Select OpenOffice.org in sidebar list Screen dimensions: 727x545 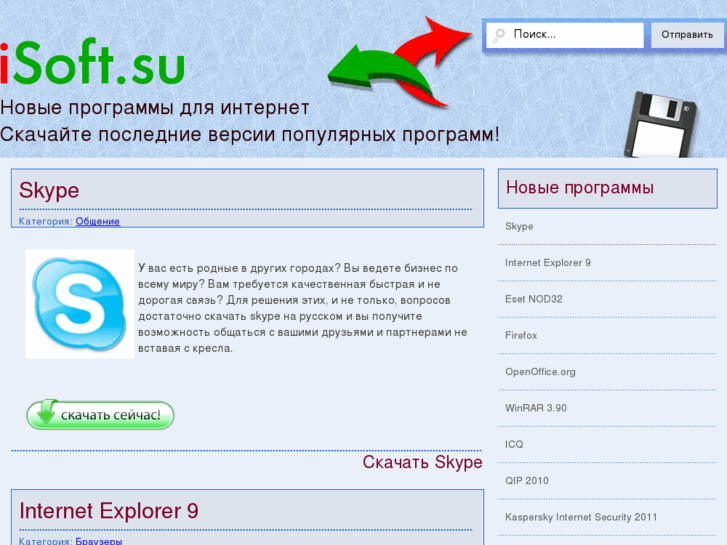tap(540, 372)
